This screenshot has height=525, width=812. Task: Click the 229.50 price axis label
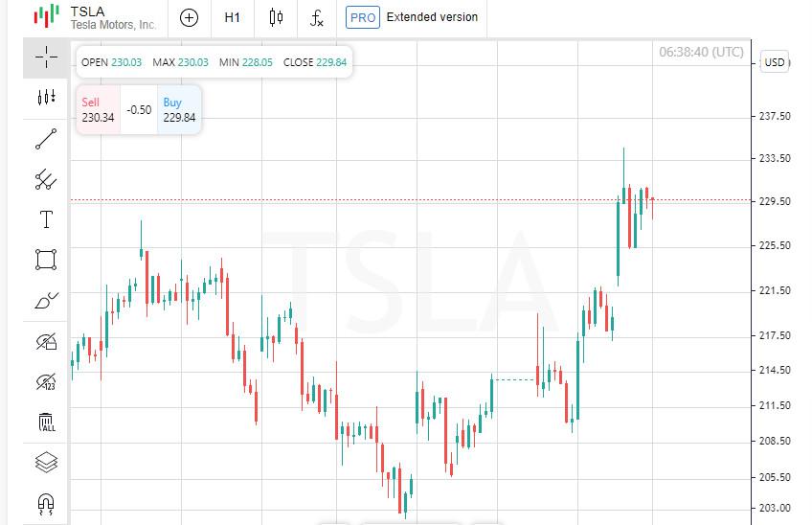(x=775, y=201)
